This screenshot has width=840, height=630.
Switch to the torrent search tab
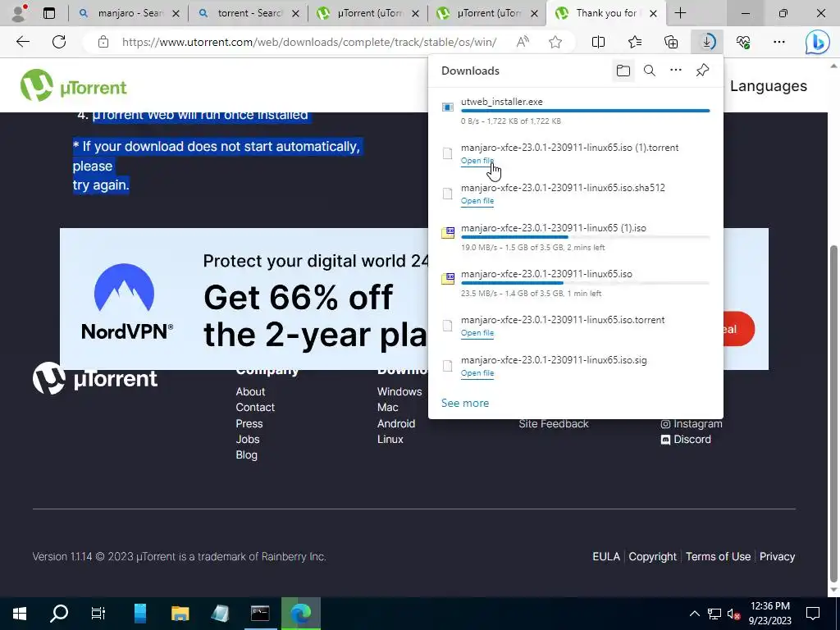click(x=249, y=13)
